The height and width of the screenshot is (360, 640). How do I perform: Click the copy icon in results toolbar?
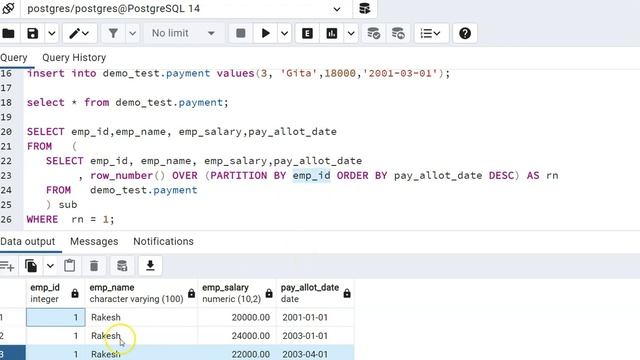(31, 266)
